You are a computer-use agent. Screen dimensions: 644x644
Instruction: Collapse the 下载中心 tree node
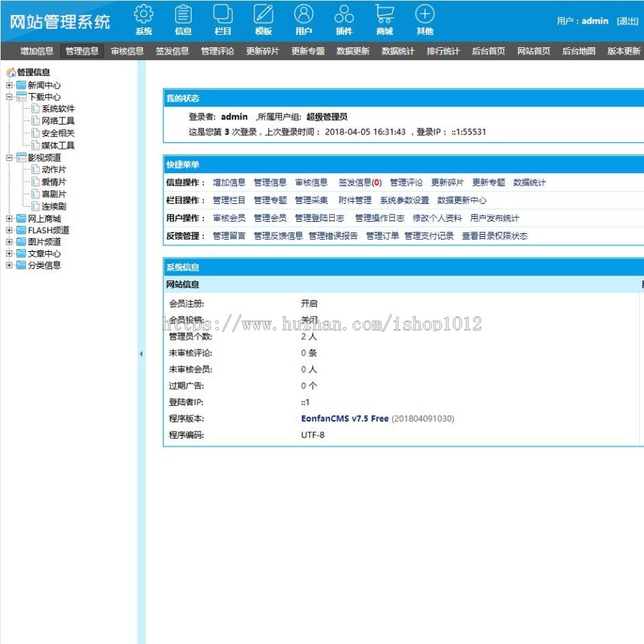pos(9,97)
